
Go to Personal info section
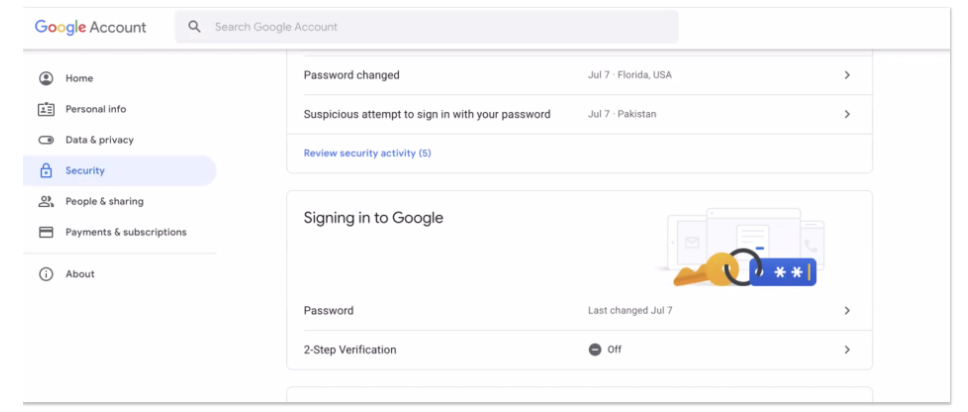coord(96,109)
